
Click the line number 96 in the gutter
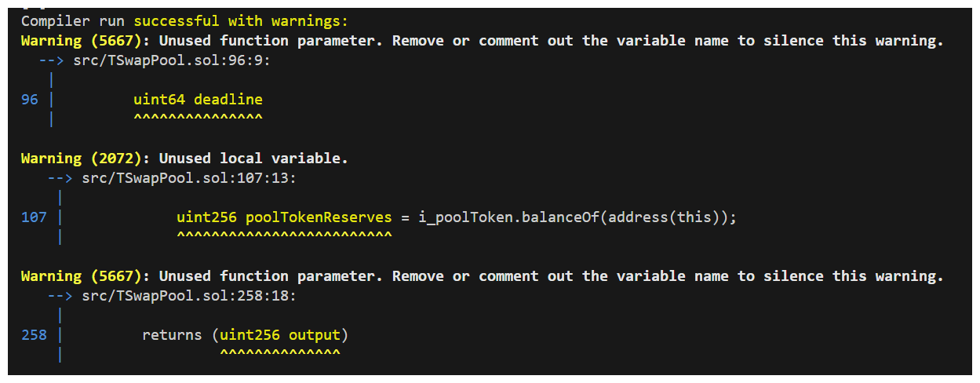tap(30, 100)
